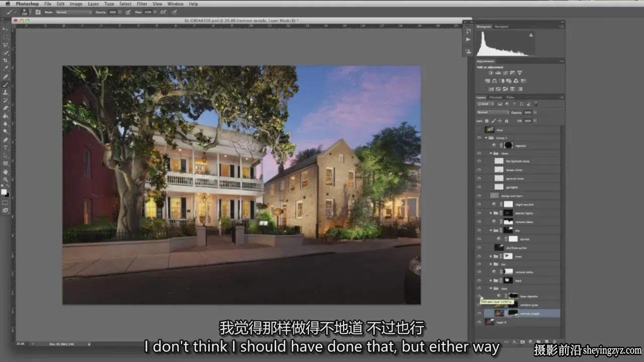The height and width of the screenshot is (362, 644).
Task: Click the foreground color swatch
Action: point(5,192)
